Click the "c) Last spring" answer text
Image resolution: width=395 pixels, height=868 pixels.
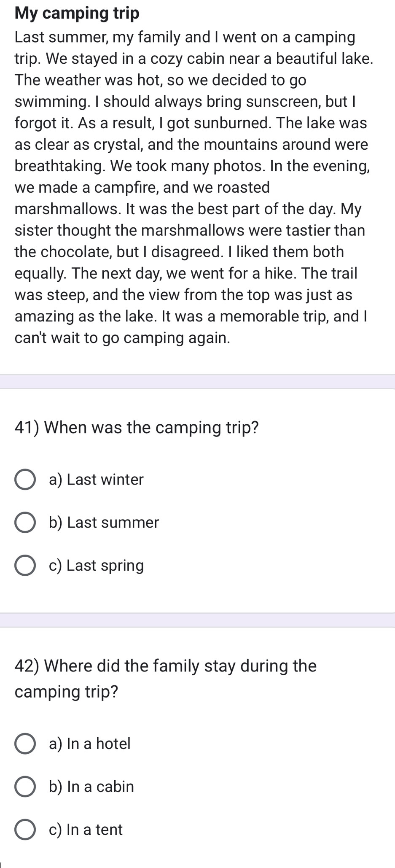point(96,566)
